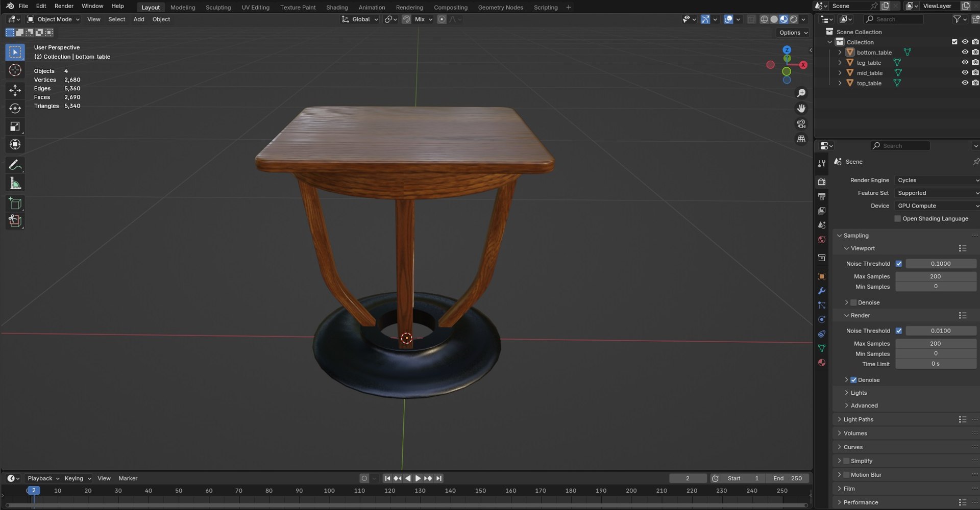The height and width of the screenshot is (510, 980).
Task: Play the animation forward
Action: pyautogui.click(x=418, y=478)
